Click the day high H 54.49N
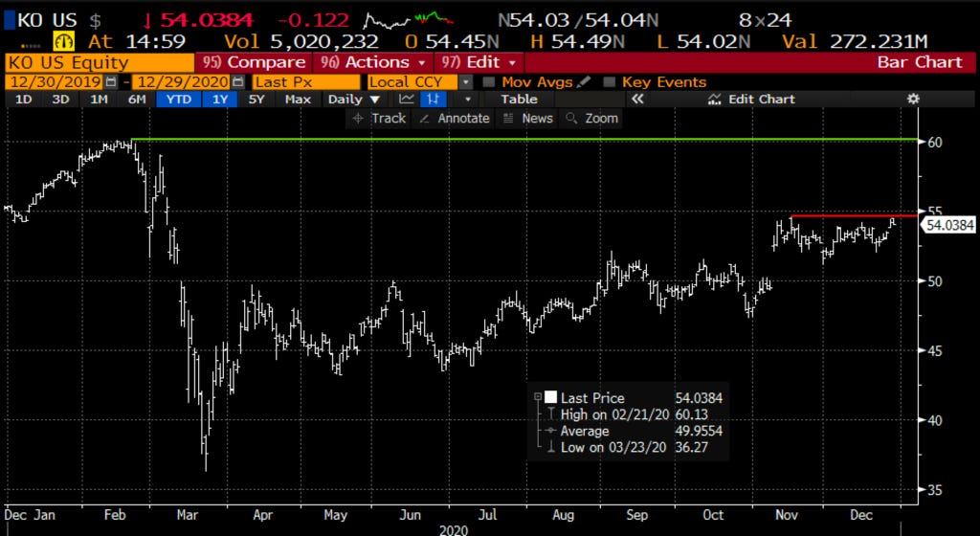 tap(577, 42)
